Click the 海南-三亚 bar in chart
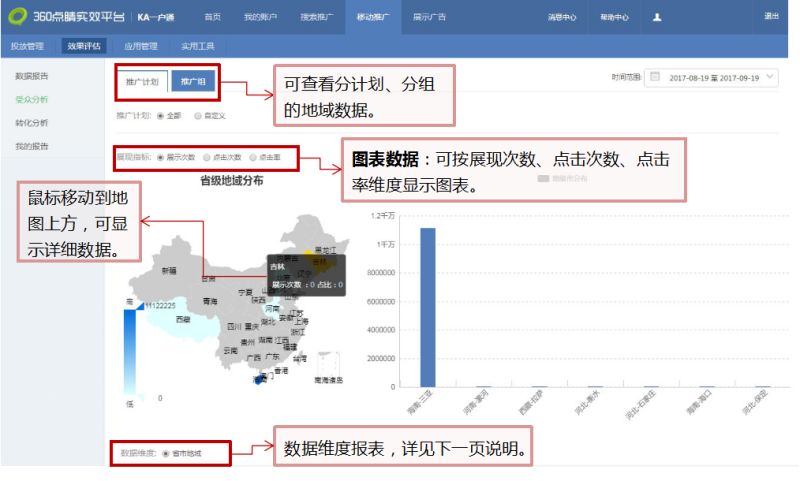Viewport: 800px width, 481px height. coord(428,308)
